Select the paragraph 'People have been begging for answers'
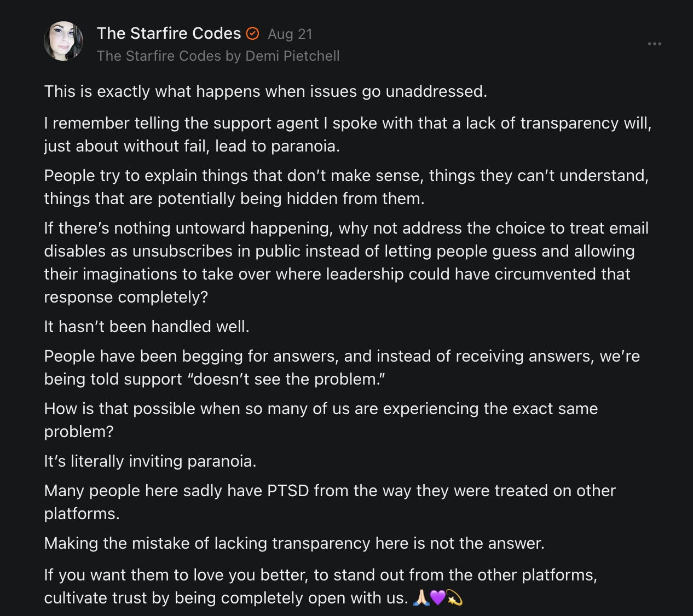The width and height of the screenshot is (693, 616). tap(342, 368)
